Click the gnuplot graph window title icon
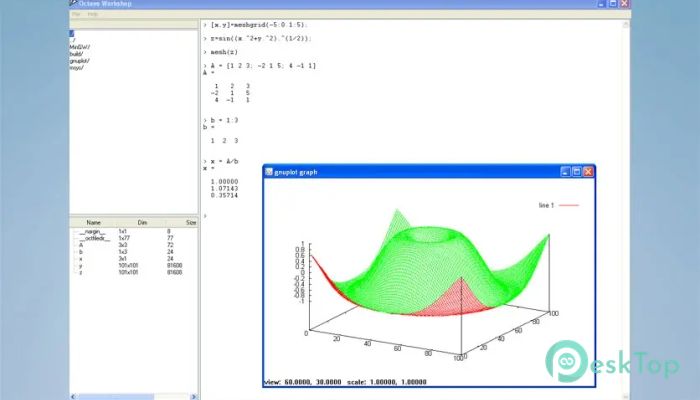The image size is (700, 400). click(269, 172)
